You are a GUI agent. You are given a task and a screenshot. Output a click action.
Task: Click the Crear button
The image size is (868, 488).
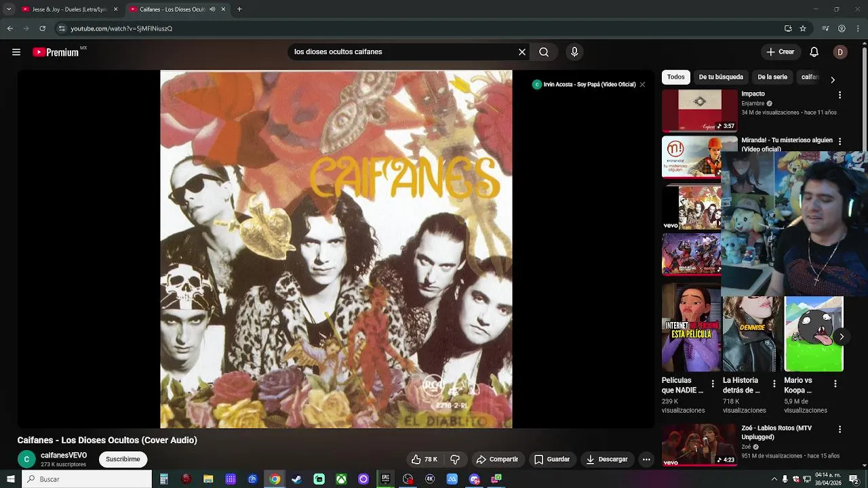coord(780,52)
